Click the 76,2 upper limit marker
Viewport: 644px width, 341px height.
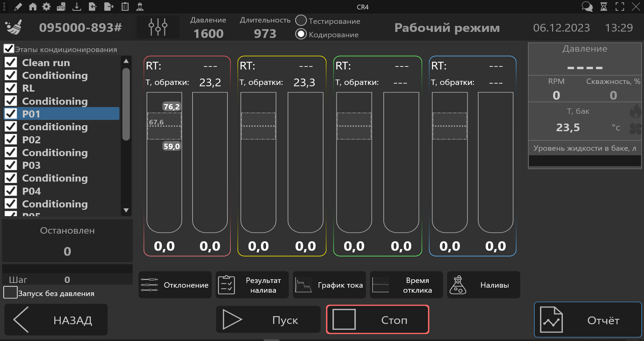click(x=172, y=107)
